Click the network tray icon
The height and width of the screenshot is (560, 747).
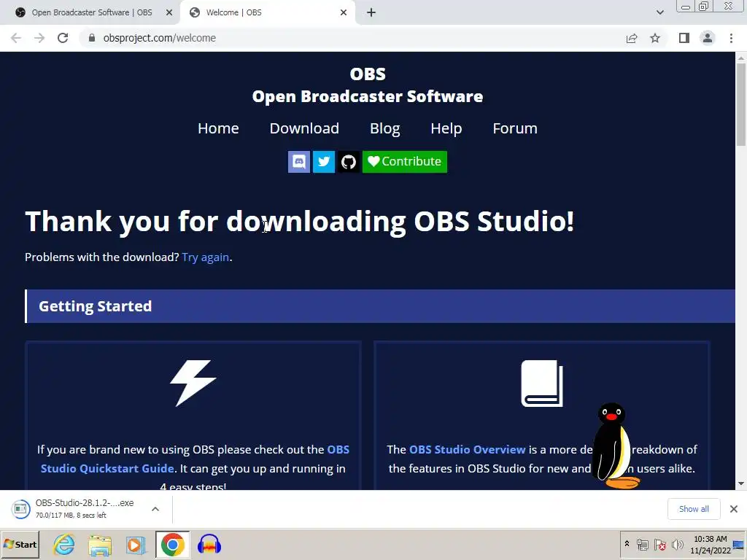click(643, 545)
